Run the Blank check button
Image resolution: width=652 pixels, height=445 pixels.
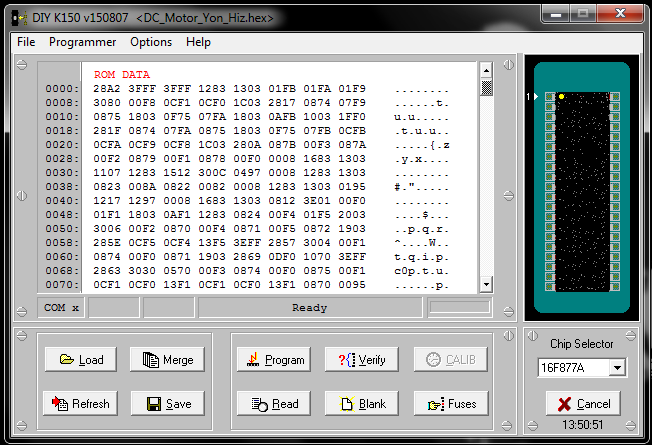(361, 403)
